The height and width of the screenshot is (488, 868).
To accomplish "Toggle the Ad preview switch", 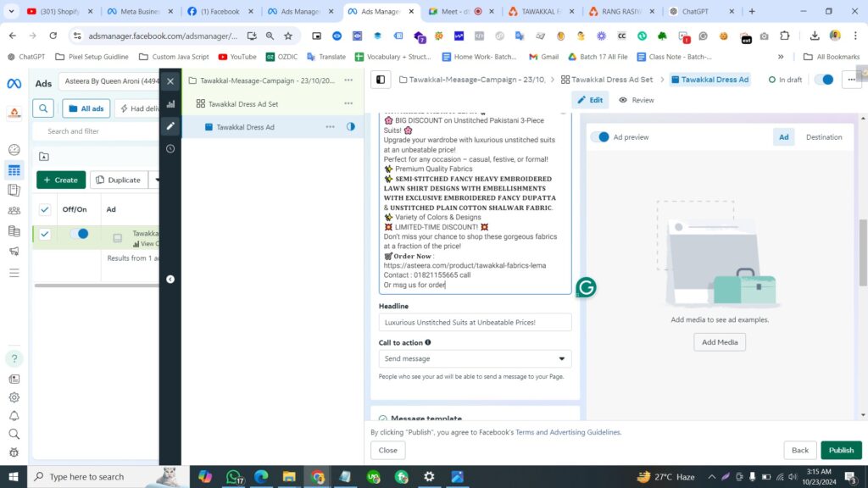I will [x=599, y=136].
